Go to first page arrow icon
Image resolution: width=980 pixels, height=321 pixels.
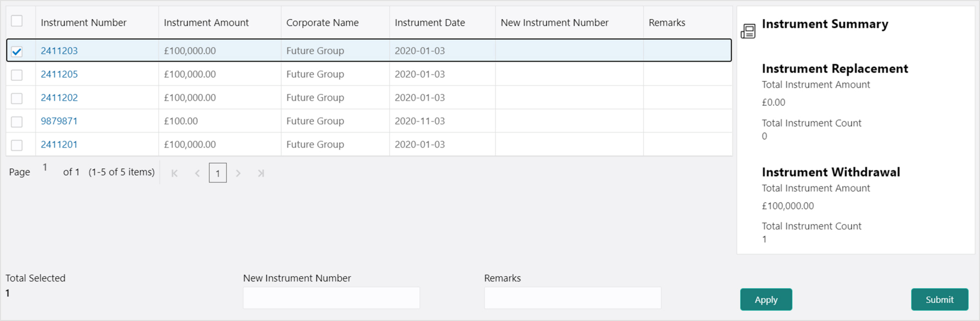pos(174,173)
